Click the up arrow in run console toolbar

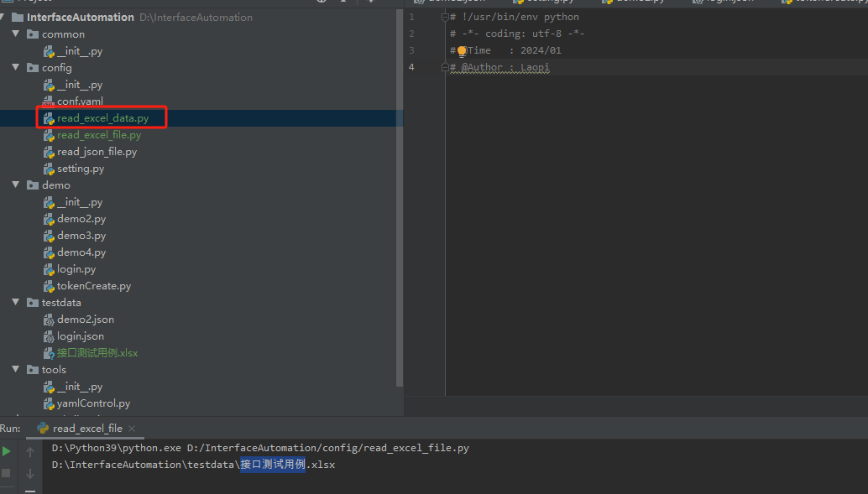click(x=30, y=451)
